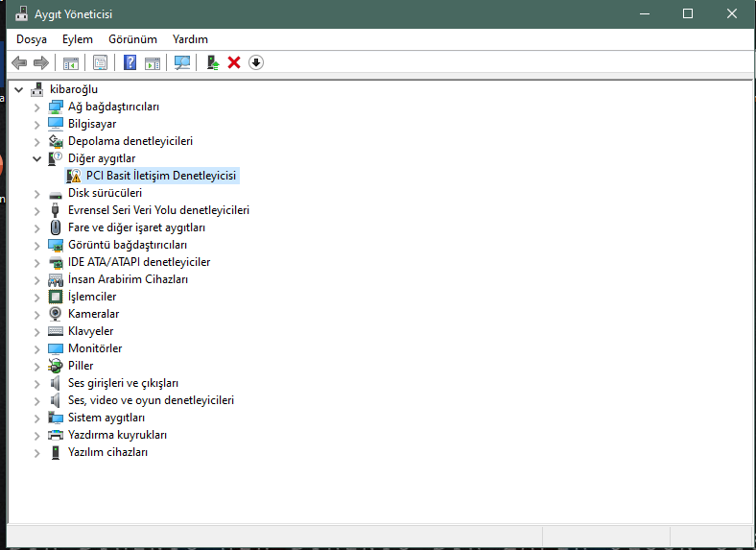Click the Sistem aygıtları icon

click(56, 418)
